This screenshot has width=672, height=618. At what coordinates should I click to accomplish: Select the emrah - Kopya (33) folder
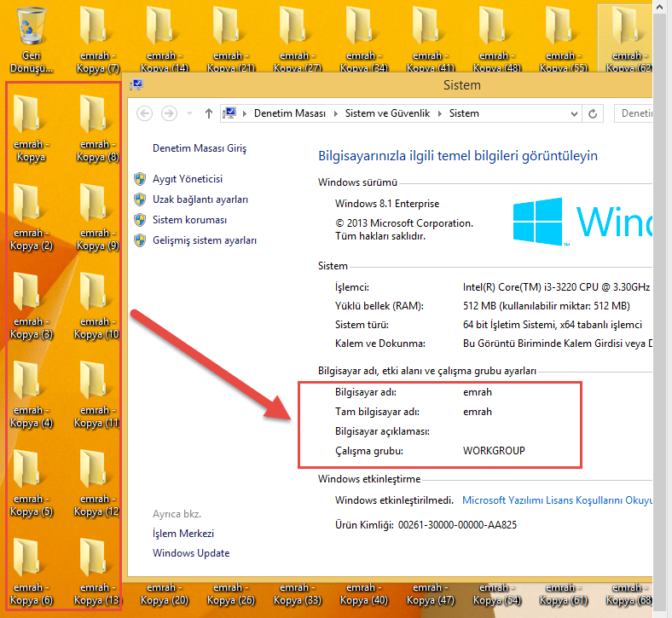point(297,593)
